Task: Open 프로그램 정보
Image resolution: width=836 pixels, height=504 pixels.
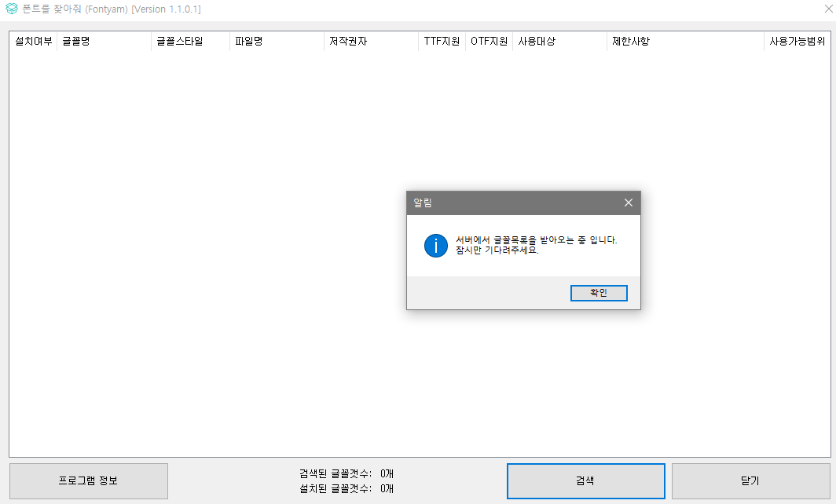Action: tap(89, 481)
